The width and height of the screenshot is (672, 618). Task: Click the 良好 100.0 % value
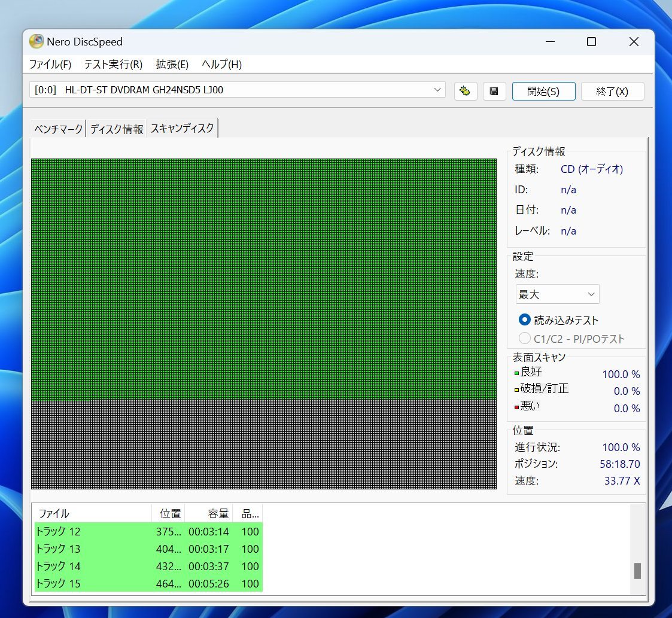point(621,374)
